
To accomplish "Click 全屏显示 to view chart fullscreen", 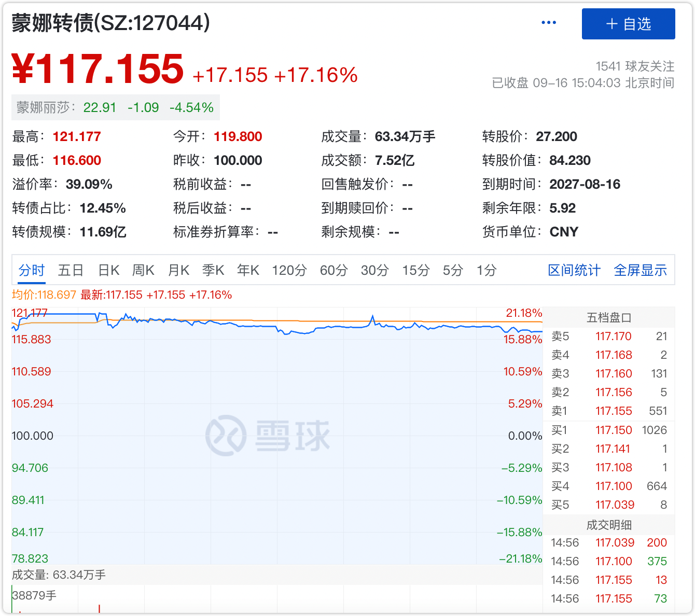I will [x=640, y=270].
